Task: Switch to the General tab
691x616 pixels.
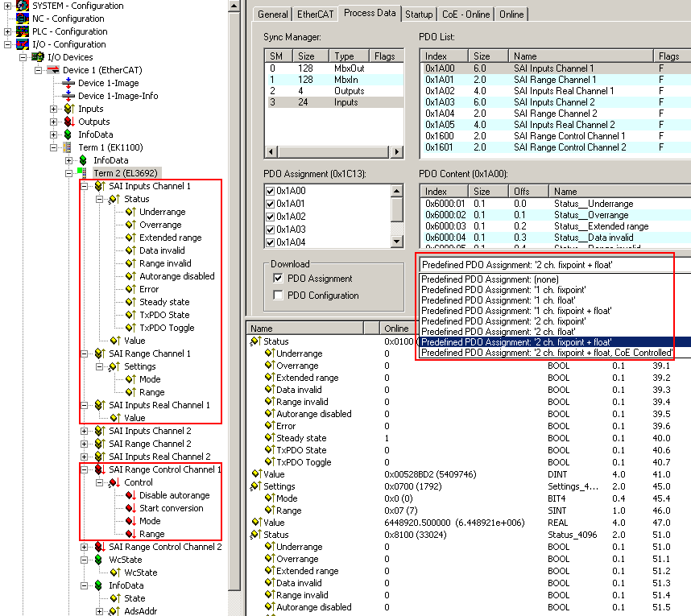Action: pyautogui.click(x=272, y=14)
